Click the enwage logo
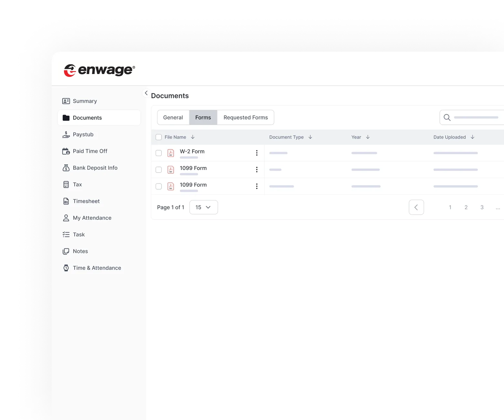The image size is (504, 420). point(99,70)
